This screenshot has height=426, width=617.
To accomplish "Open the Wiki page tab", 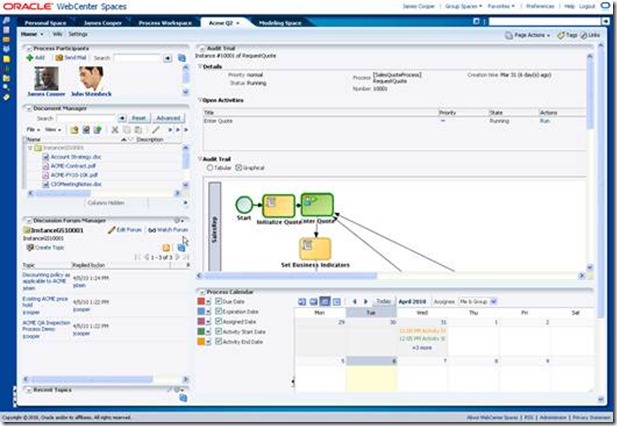I will coord(57,34).
